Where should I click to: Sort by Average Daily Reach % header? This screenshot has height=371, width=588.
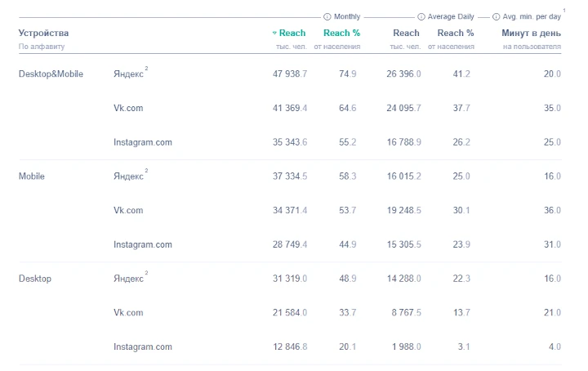pos(455,34)
